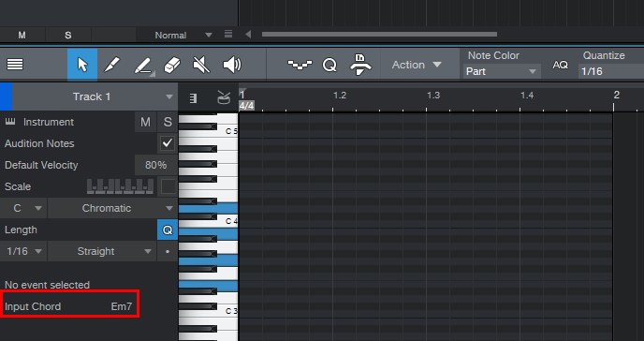Toggle the dotted note button

[x=168, y=251]
